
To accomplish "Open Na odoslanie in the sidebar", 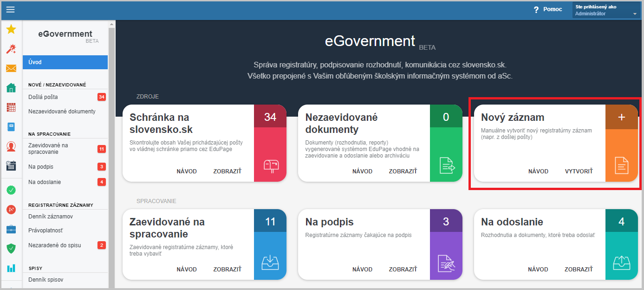I will (65, 182).
